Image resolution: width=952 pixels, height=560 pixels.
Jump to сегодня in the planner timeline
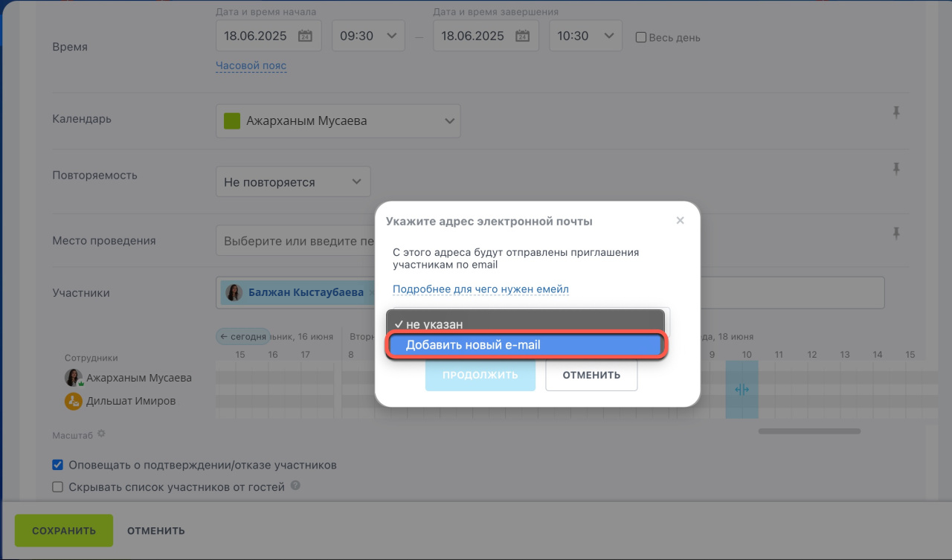coord(242,336)
